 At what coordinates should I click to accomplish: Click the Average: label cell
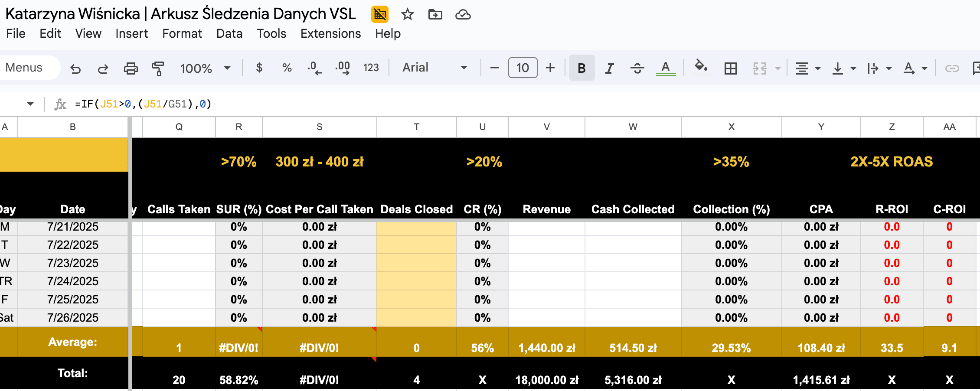73,342
